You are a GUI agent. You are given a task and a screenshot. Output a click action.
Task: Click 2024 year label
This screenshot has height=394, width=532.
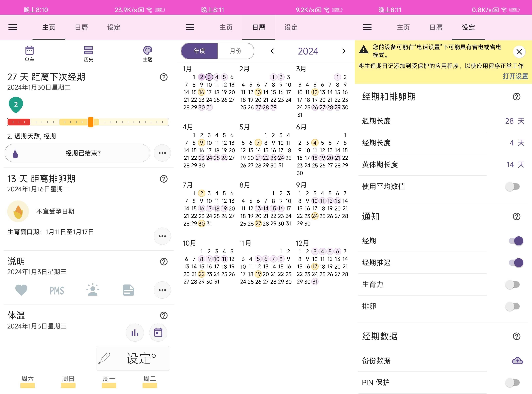pos(308,51)
